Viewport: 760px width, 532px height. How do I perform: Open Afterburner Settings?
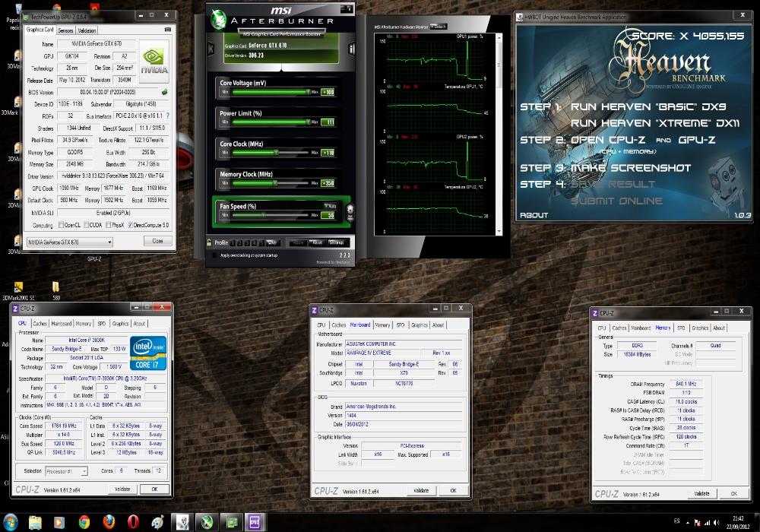tap(337, 242)
